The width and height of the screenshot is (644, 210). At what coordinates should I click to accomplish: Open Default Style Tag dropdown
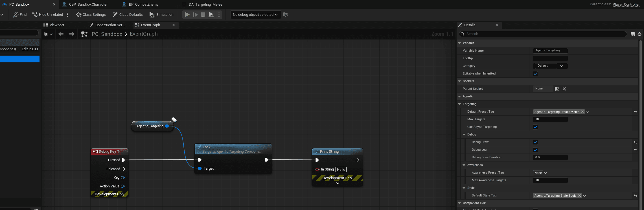point(584,196)
